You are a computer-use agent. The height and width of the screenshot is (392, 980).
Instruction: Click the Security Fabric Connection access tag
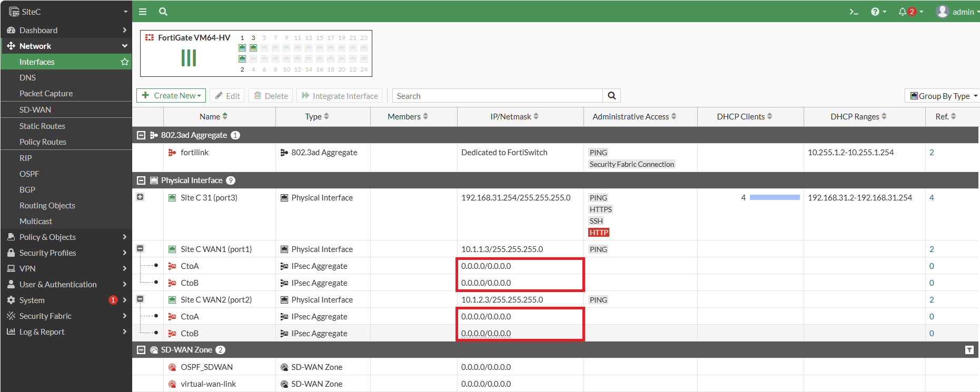[632, 164]
